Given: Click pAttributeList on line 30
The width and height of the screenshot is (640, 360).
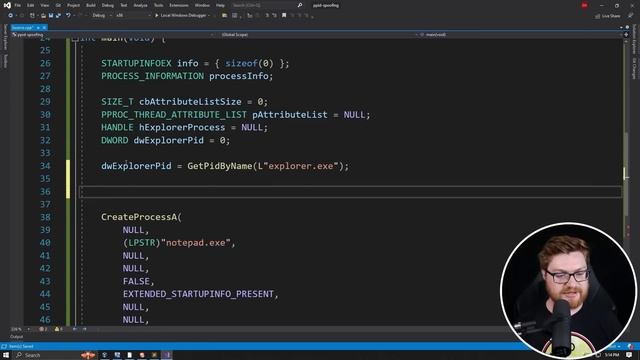Looking at the screenshot, I should coord(290,114).
